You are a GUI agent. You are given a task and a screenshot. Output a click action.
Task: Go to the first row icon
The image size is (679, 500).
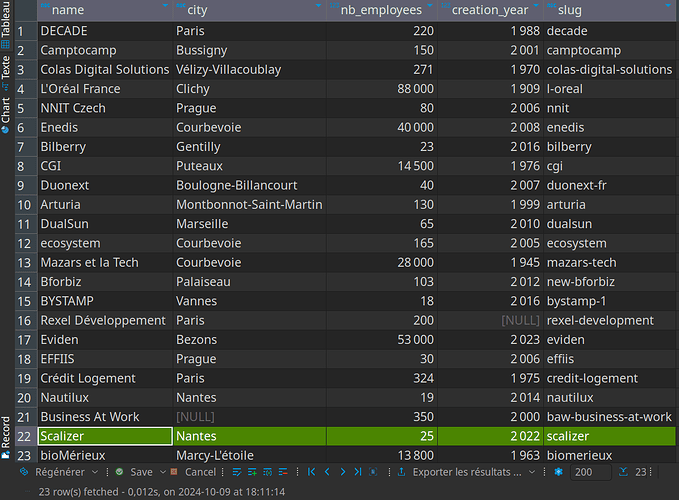pos(311,472)
